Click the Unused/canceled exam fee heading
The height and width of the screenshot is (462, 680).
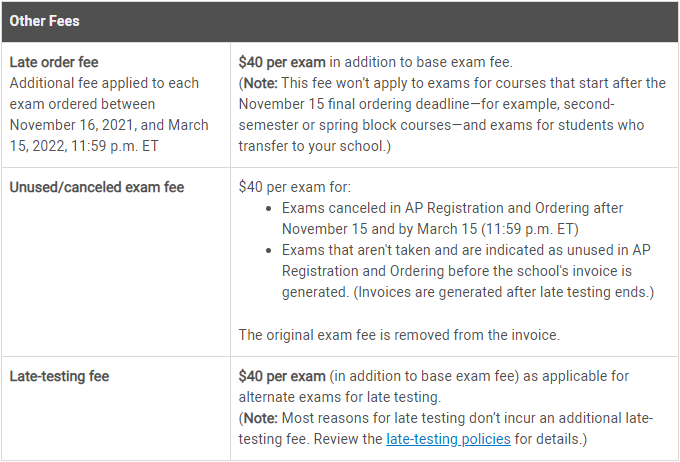click(x=97, y=187)
